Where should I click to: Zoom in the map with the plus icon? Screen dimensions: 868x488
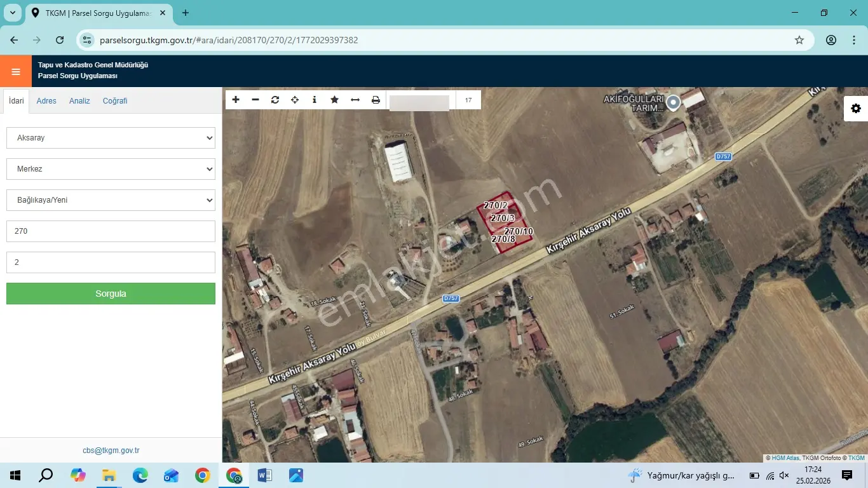[x=236, y=100]
